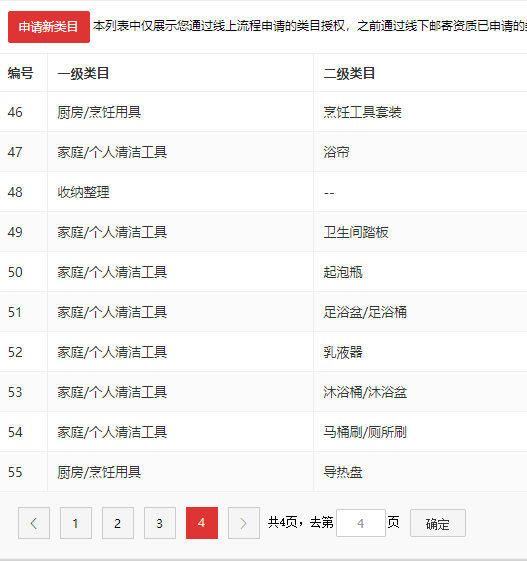Click the -- placeholder in row 48
This screenshot has width=527, height=561.
(329, 193)
